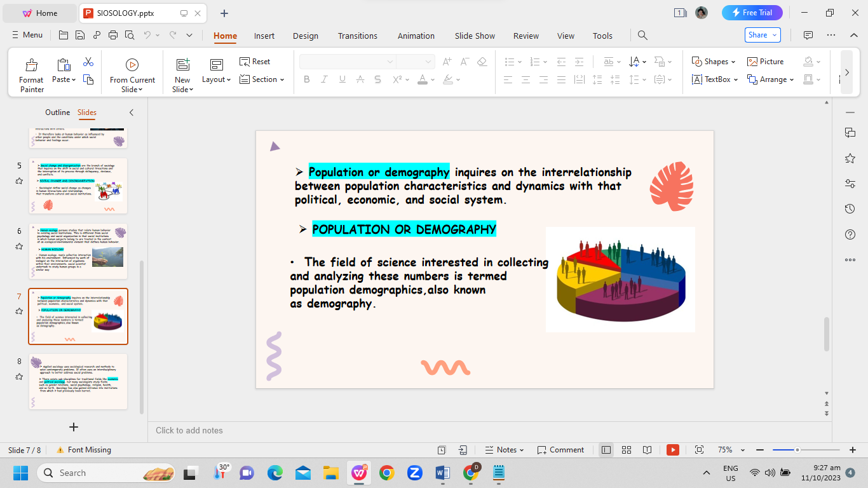Screen dimensions: 868x488
Task: Click the search magnifier in the ribbon
Action: [x=642, y=36]
